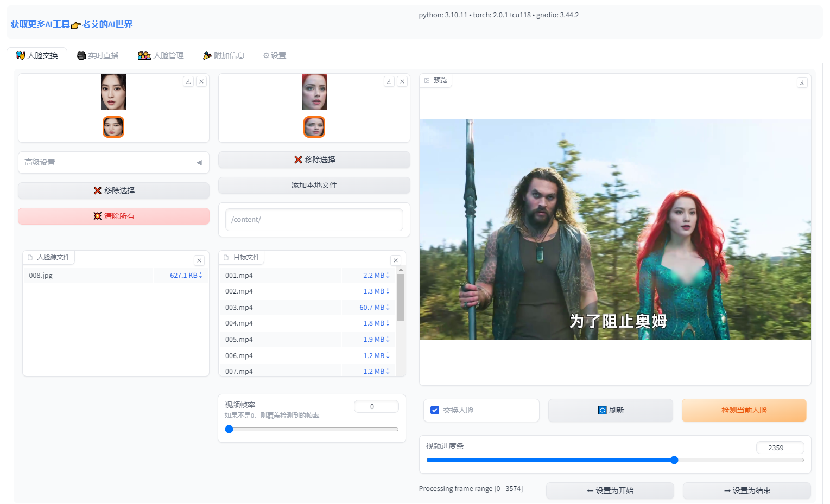
Task: Expand the 高级设置 section
Action: pos(113,162)
